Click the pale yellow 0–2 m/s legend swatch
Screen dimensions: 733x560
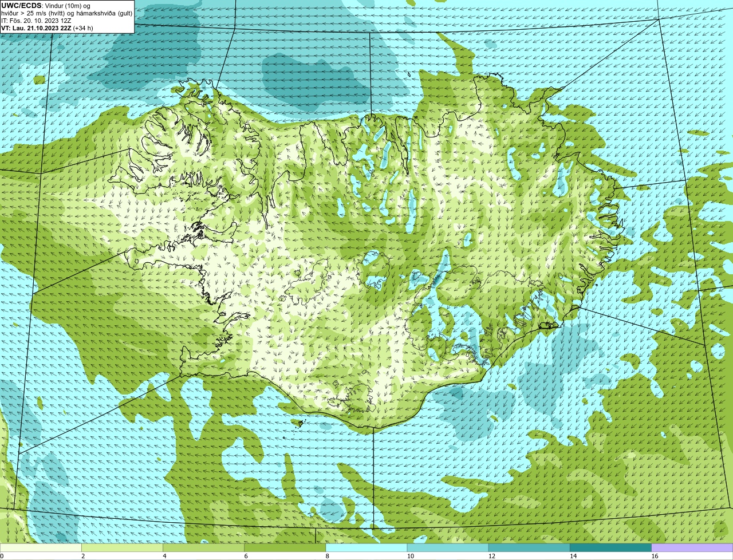point(41,547)
